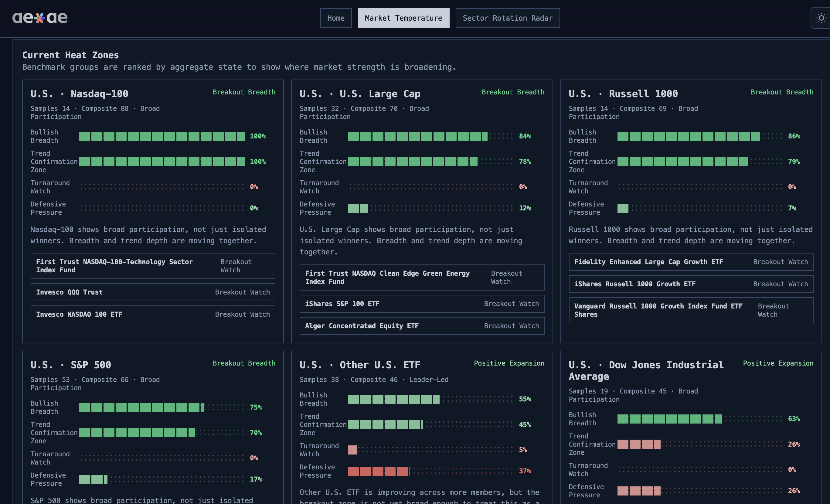Click S&P 500 Defensive Pressure bar
The height and width of the screenshot is (504, 830).
(x=162, y=479)
